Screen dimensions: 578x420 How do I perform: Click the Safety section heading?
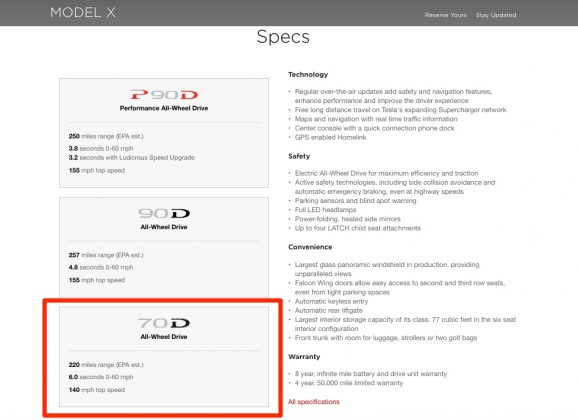point(299,156)
